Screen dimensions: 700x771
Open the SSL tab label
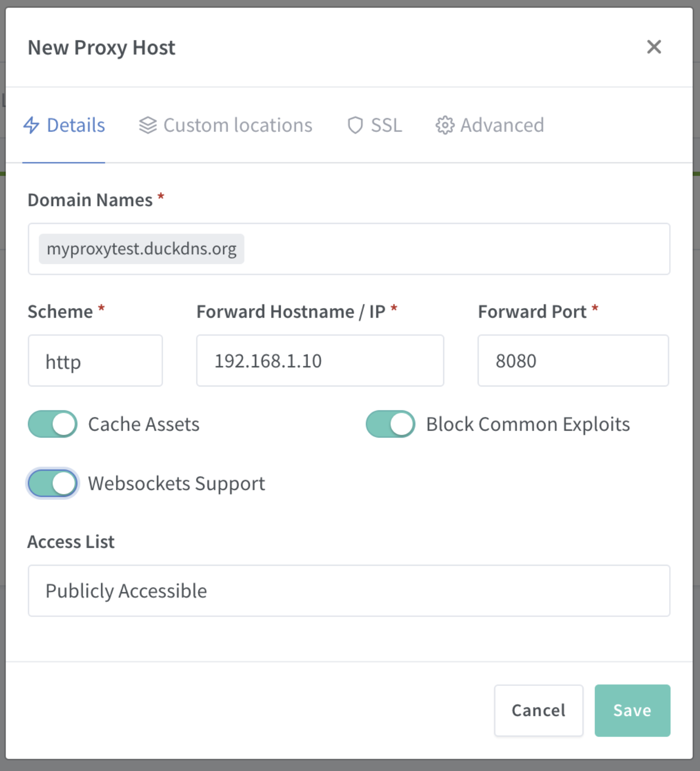click(386, 125)
